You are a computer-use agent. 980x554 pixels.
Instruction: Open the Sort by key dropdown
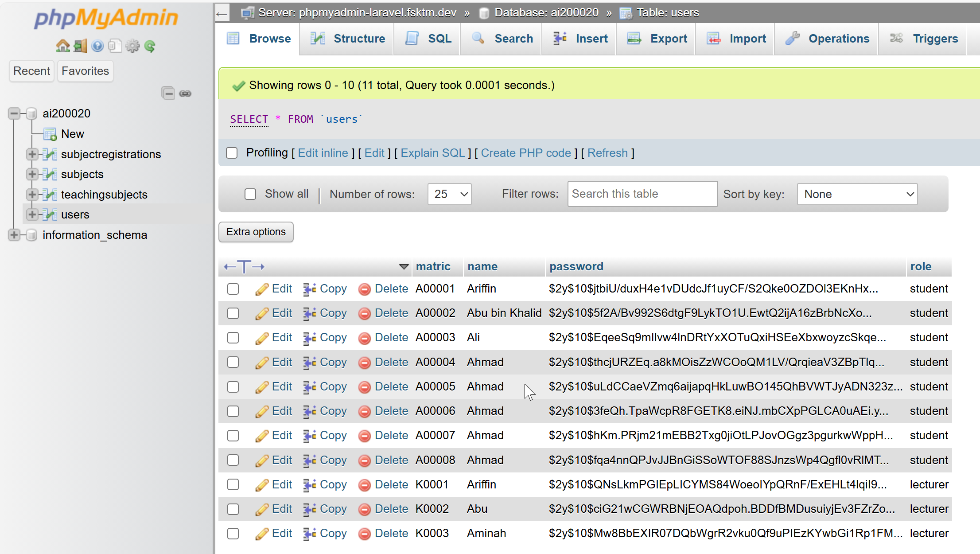857,194
